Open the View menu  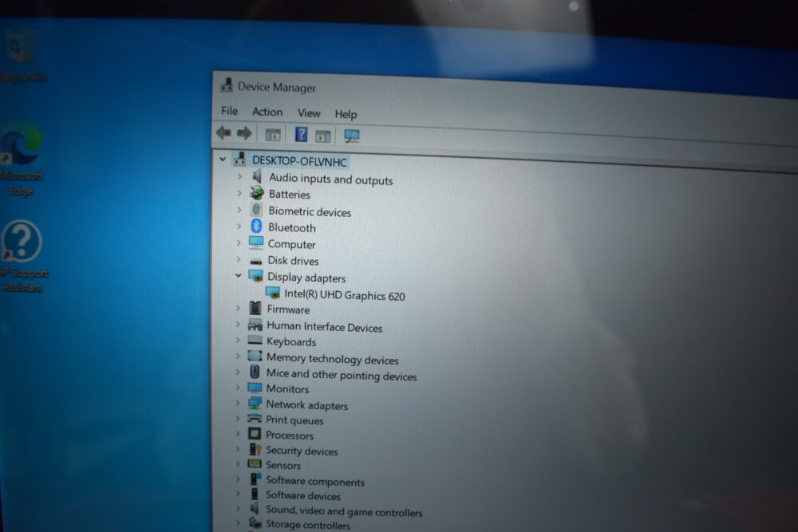click(x=309, y=113)
